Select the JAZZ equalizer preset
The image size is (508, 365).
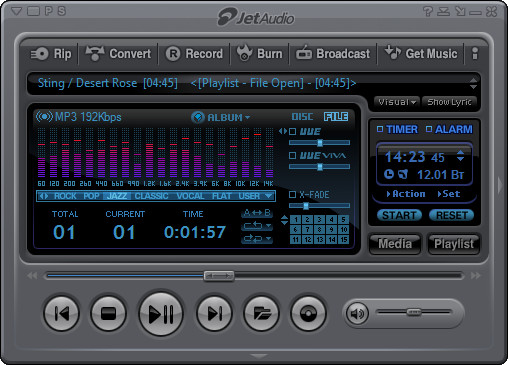pos(117,196)
